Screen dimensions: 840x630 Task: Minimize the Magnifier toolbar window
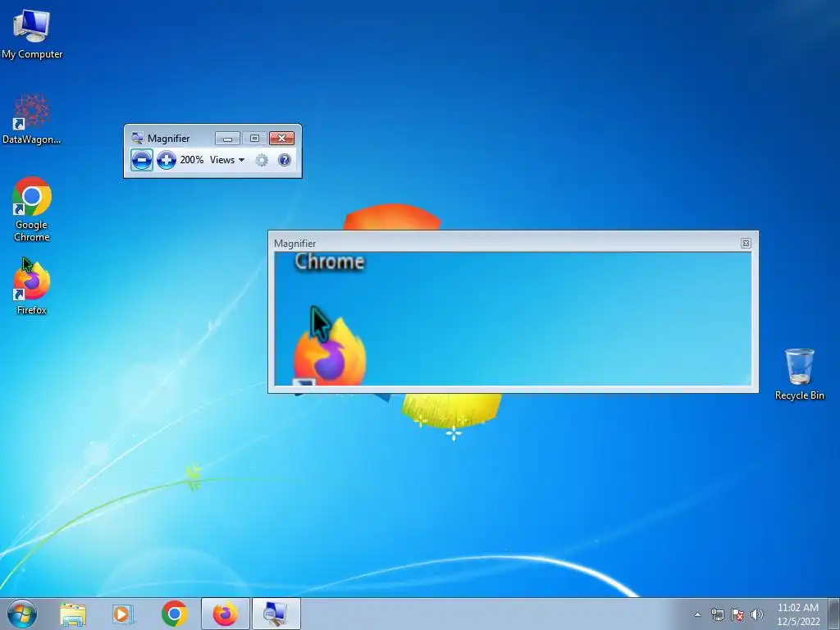227,138
